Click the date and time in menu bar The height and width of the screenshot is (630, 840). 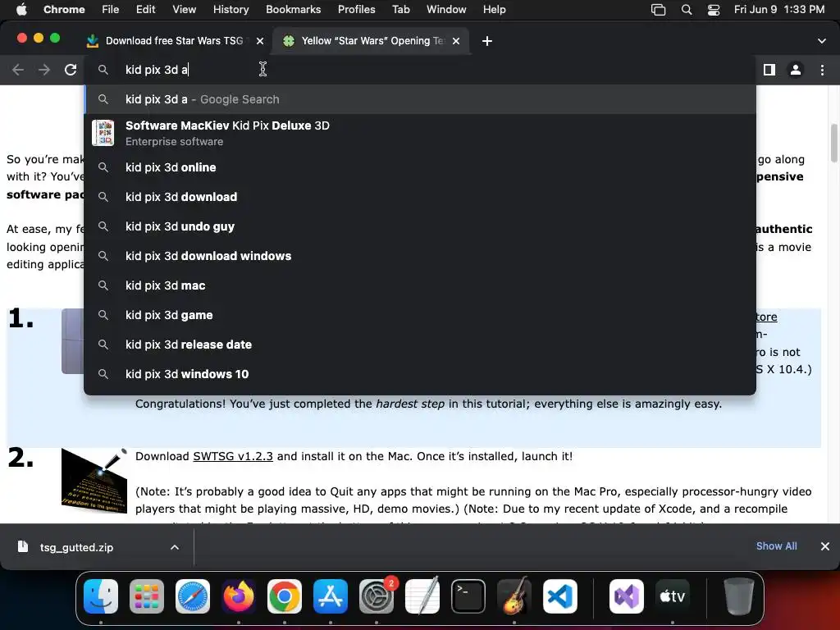tap(779, 9)
